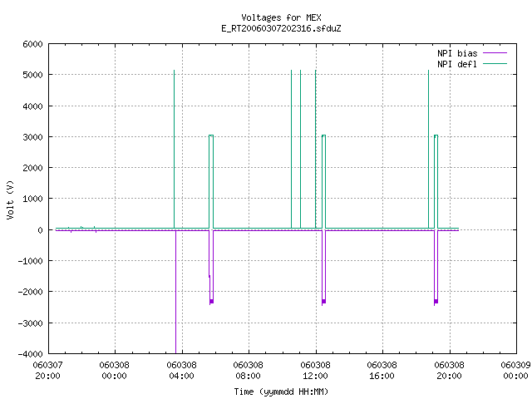Screen dimensions: 532x399
Task: Click the -4000 y-axis tick label
Action: tap(31, 354)
